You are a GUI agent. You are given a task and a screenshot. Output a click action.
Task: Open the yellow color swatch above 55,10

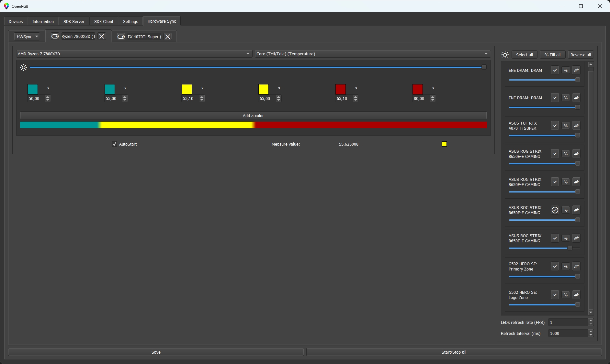187,89
